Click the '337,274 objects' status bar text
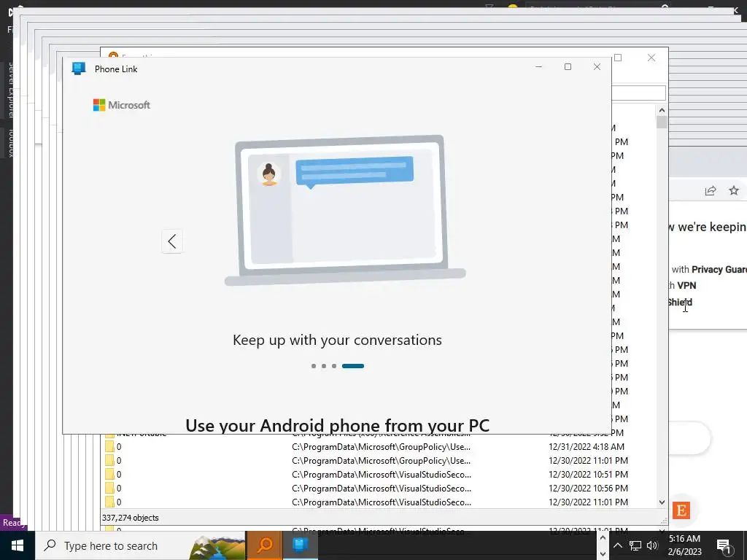747x560 pixels. click(x=130, y=518)
